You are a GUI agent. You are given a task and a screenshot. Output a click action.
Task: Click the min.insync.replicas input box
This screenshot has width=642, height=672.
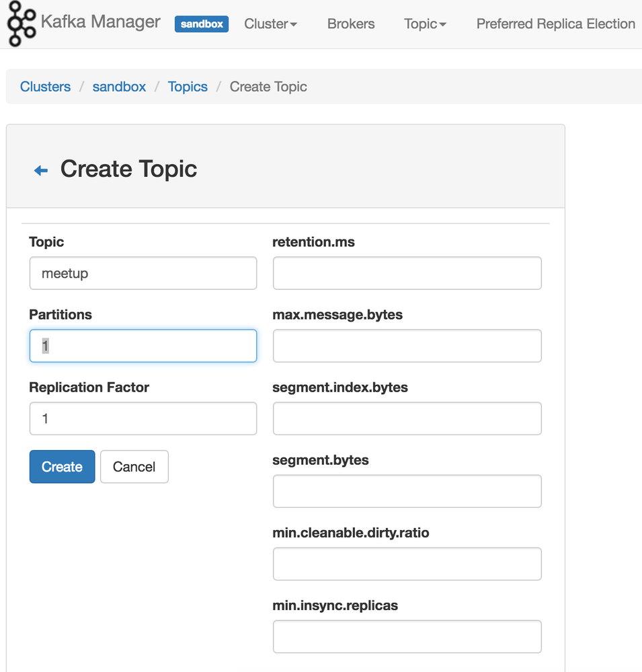[x=407, y=636]
